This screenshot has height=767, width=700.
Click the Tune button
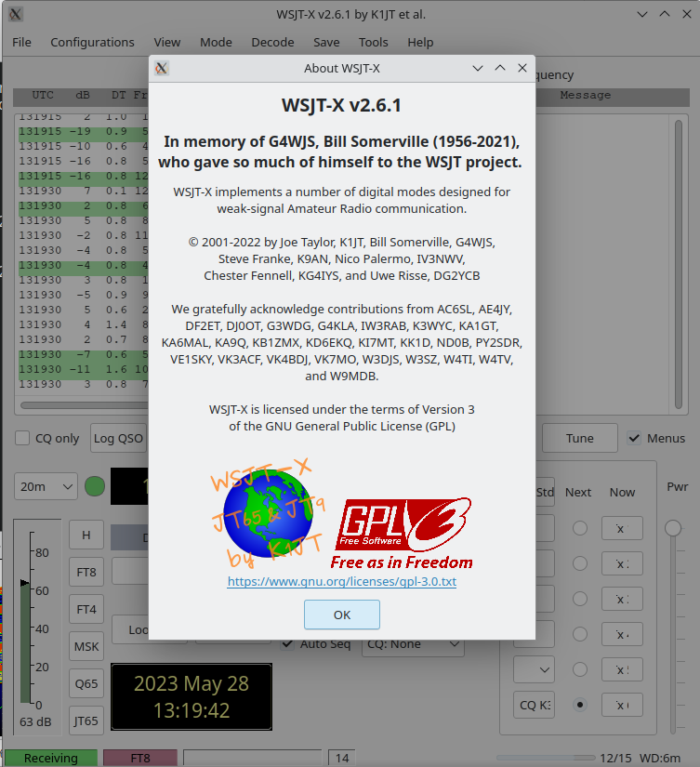[580, 438]
